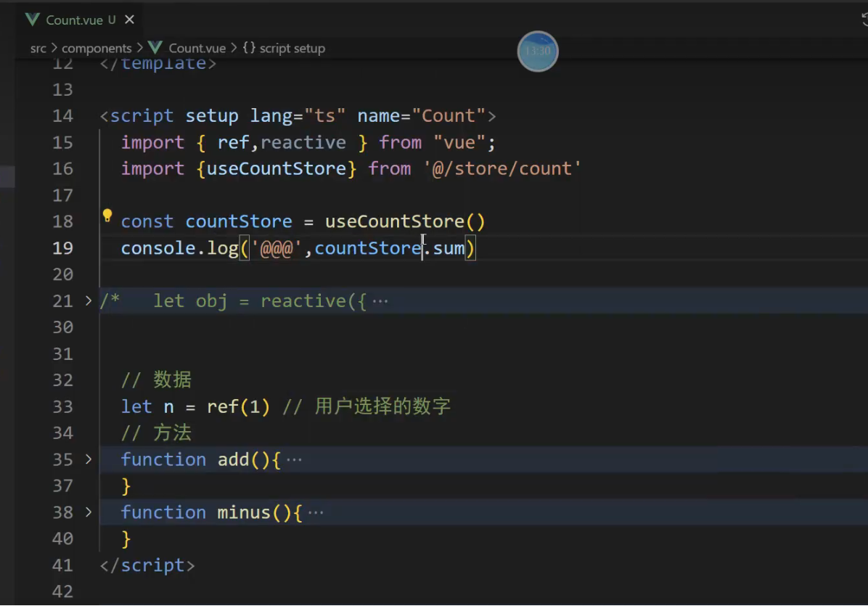Click the 方法 comment on line 34
This screenshot has height=606, width=868.
[x=172, y=433]
